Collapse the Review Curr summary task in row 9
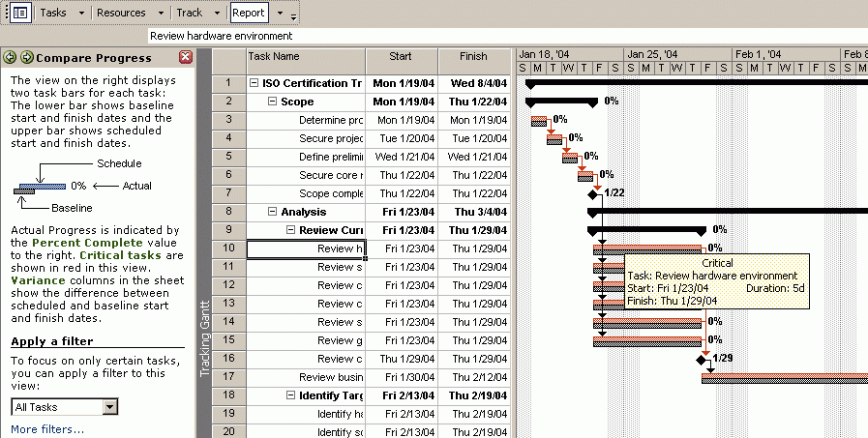 point(290,229)
